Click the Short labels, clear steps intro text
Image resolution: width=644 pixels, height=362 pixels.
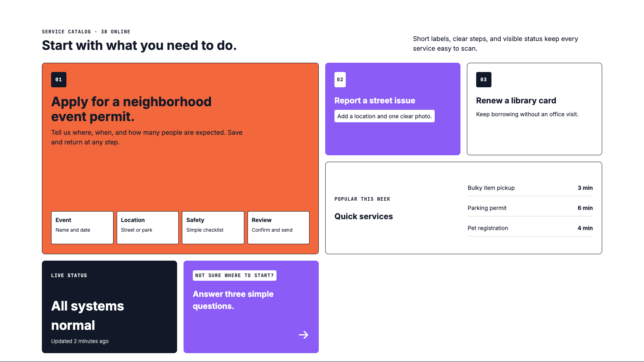(495, 43)
